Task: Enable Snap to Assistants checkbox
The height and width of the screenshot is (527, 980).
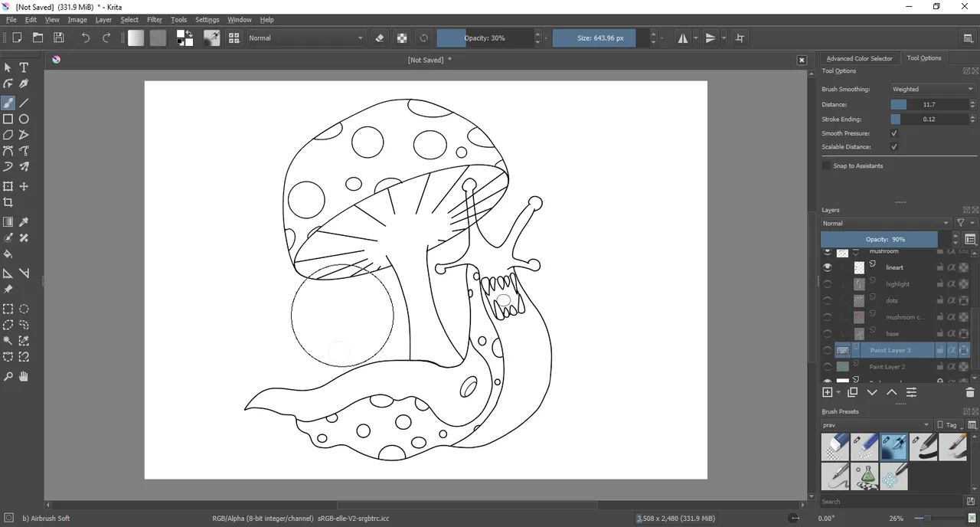Action: (x=826, y=165)
